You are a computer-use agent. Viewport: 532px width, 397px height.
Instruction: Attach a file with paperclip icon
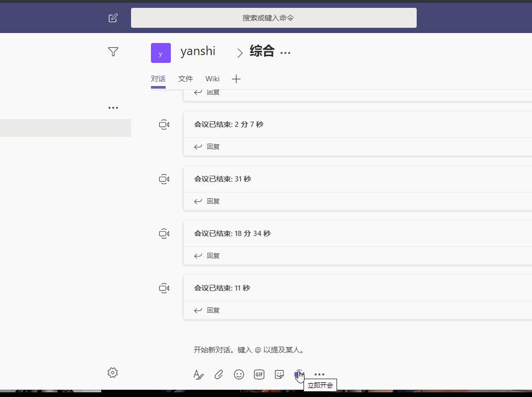pyautogui.click(x=219, y=374)
